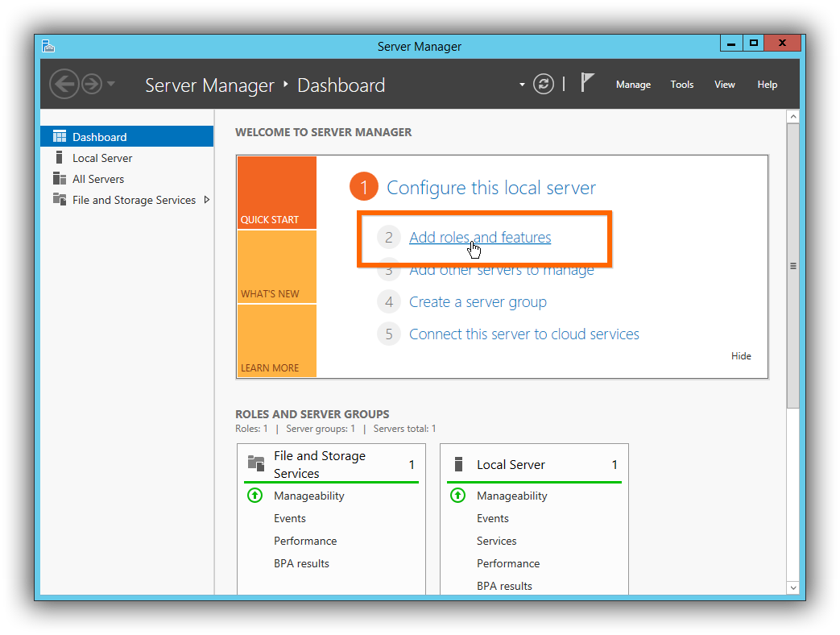840x635 pixels.
Task: Open File and Storage Services sidebar item
Action: (x=127, y=200)
